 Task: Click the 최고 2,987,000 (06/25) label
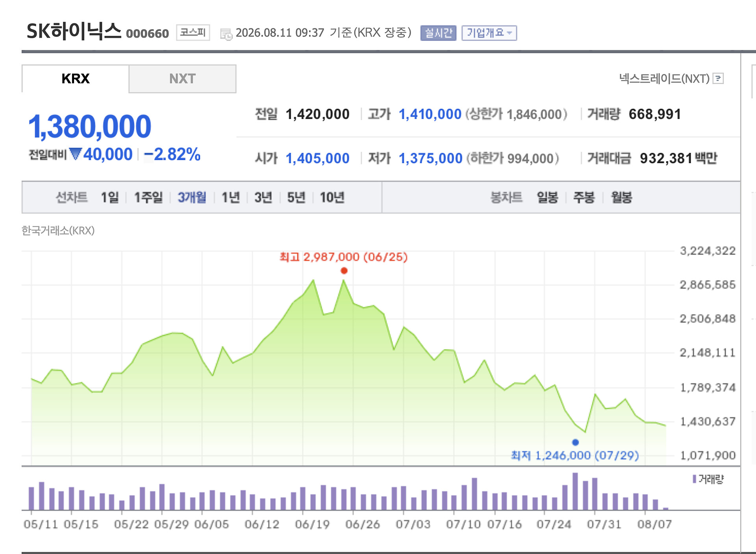pos(343,257)
